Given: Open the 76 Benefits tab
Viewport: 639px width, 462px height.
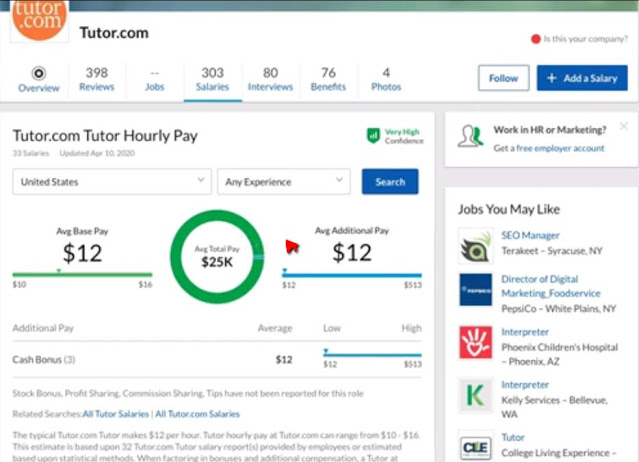Looking at the screenshot, I should (x=328, y=79).
